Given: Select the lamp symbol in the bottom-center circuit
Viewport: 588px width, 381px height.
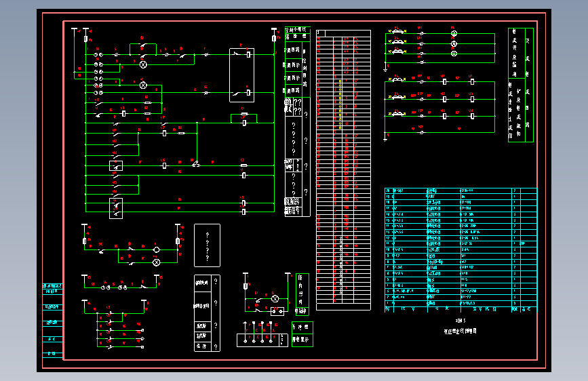Looking at the screenshot, I should (275, 299).
